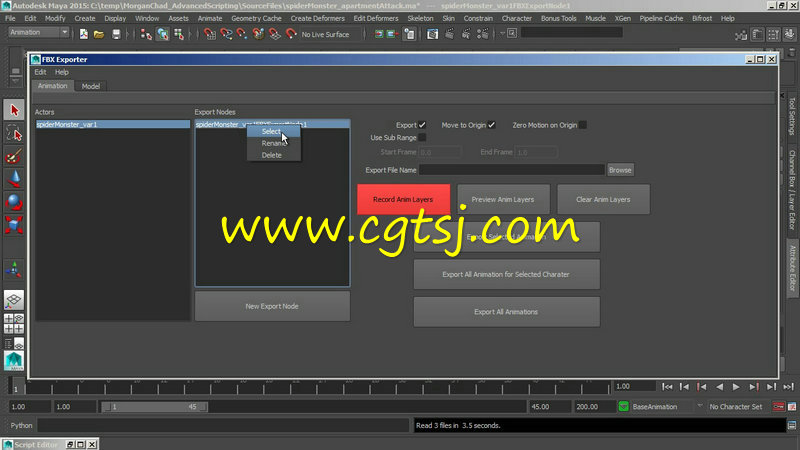Click the Open Scene folder icon
This screenshot has width=800, height=450.
pos(99,34)
